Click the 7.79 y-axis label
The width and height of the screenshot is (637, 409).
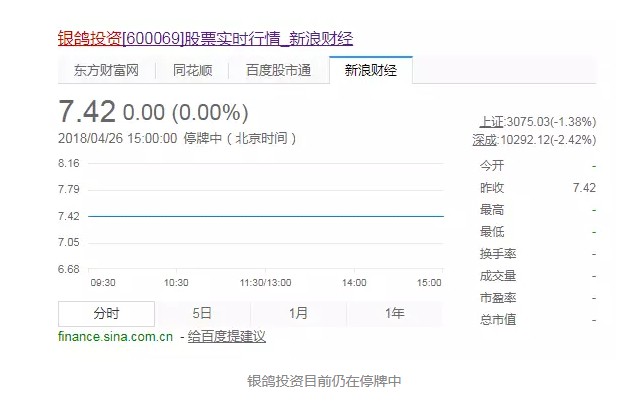point(69,189)
